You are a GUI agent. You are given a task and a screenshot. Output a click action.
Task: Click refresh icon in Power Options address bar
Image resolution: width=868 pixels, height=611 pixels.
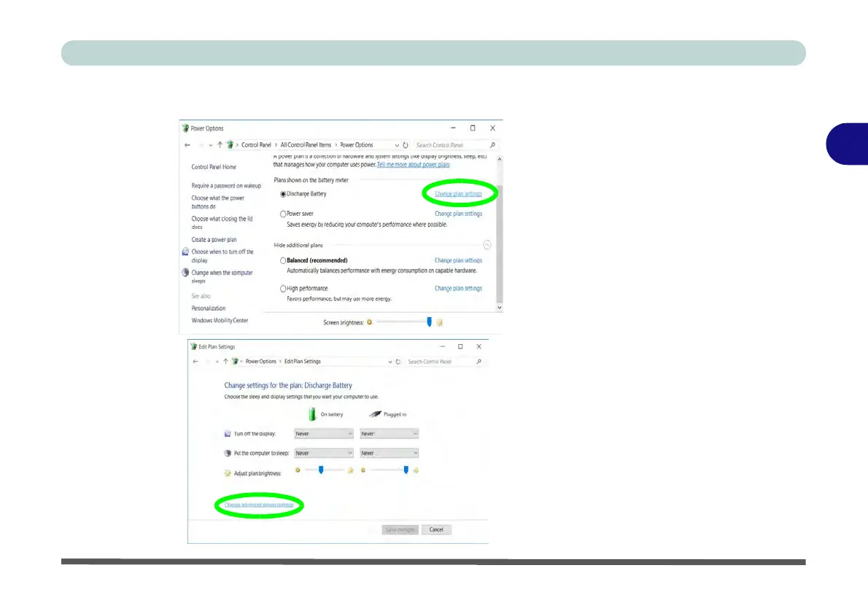point(406,145)
